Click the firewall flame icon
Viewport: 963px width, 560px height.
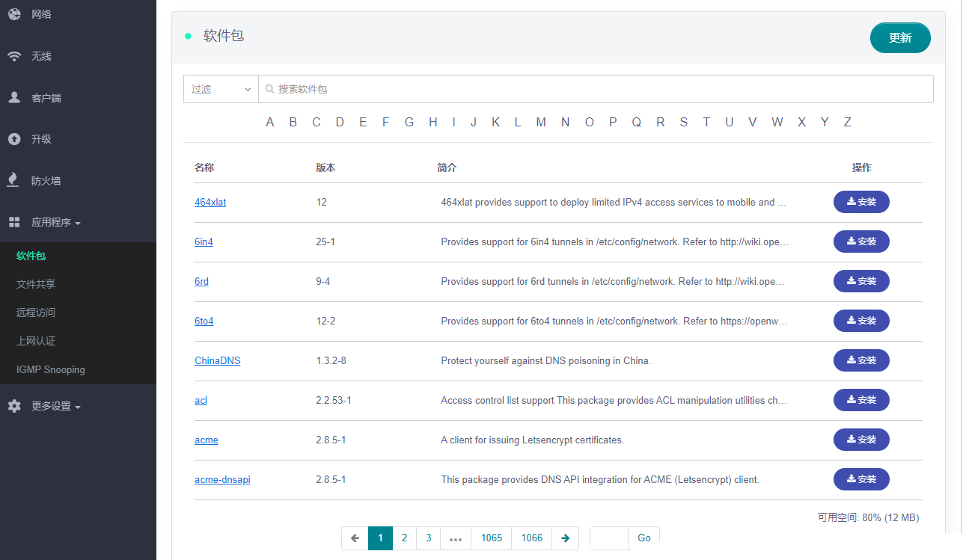[x=13, y=180]
